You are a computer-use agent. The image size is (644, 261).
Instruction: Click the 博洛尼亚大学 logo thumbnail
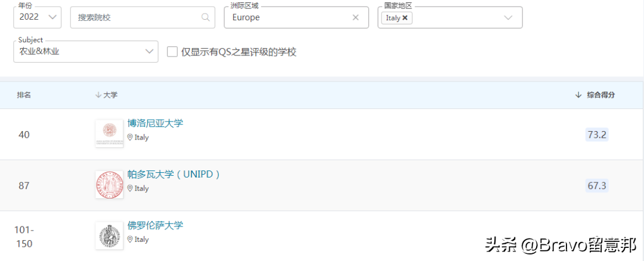coord(109,134)
